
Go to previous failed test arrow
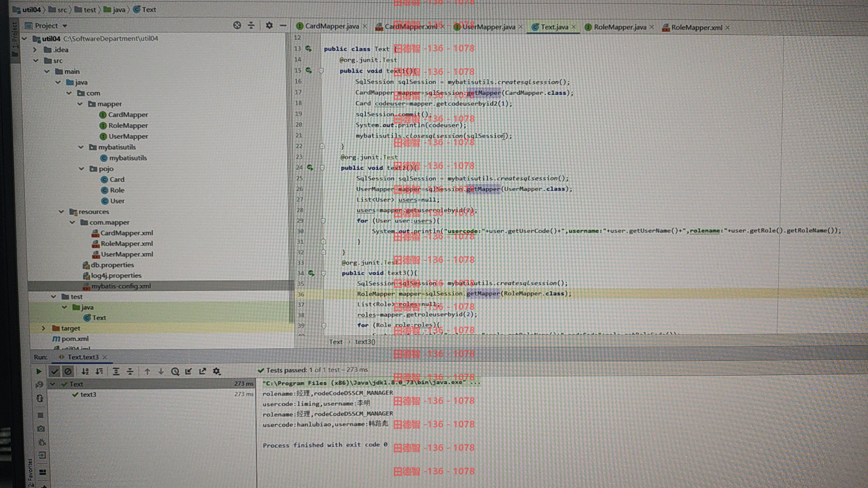tap(147, 371)
